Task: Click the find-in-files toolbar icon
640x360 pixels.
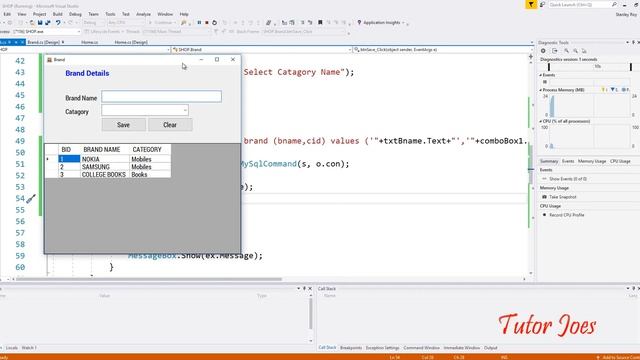Action: (184, 22)
